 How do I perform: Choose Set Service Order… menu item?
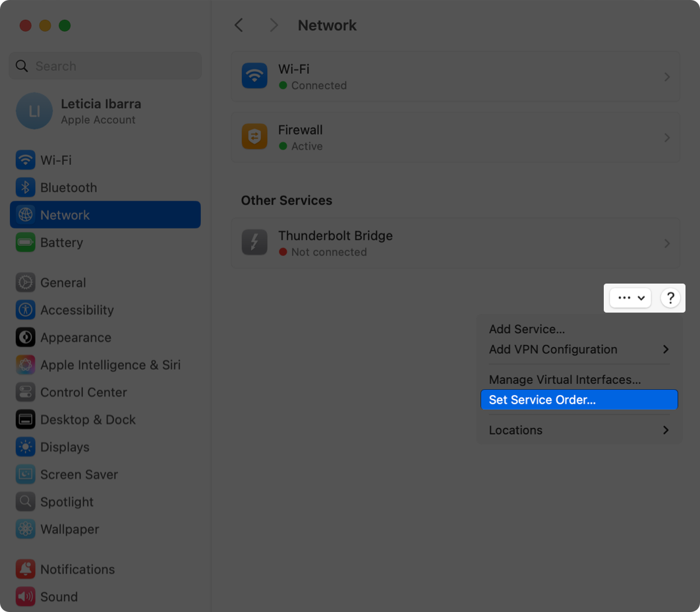pos(579,400)
